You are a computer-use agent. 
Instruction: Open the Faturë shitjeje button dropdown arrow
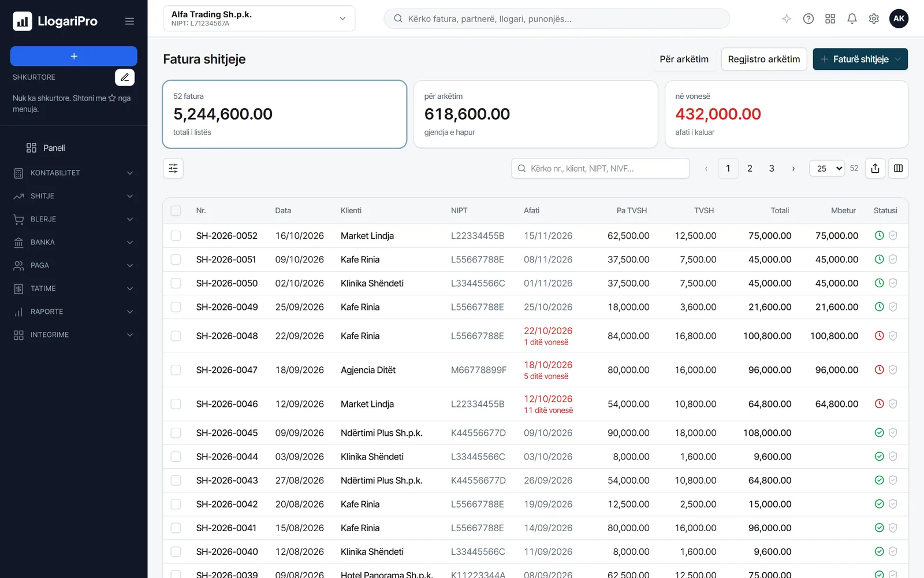(898, 59)
